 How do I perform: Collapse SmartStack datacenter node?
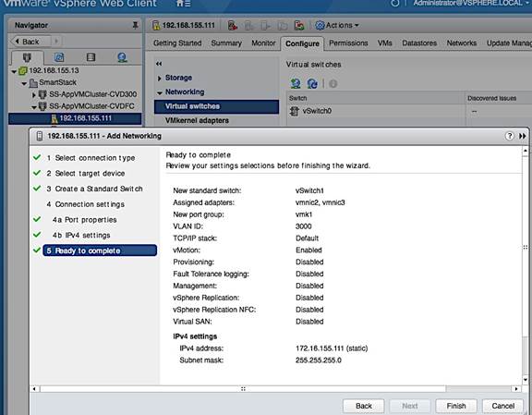pyautogui.click(x=24, y=83)
